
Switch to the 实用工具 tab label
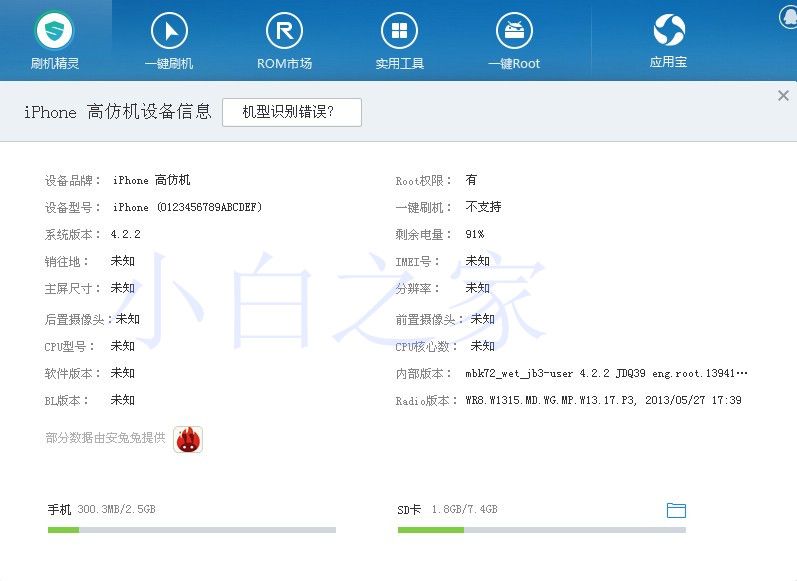pyautogui.click(x=400, y=64)
